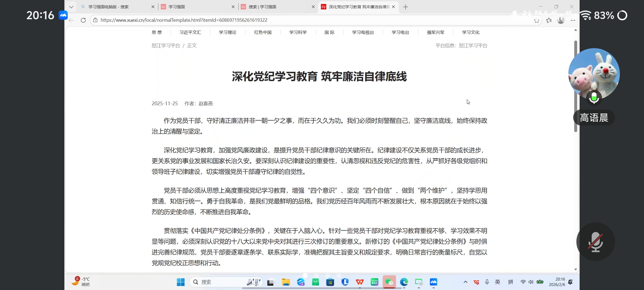
Task: Open the favorites list icon
Action: [549, 20]
